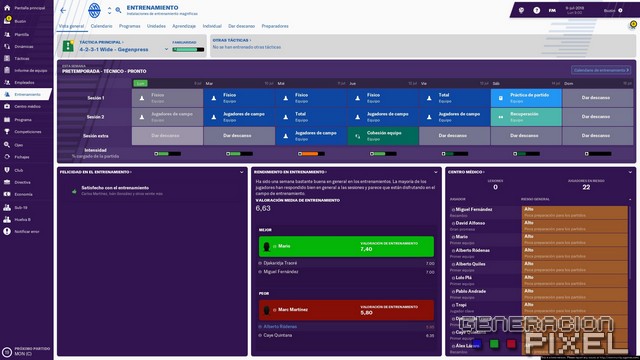Open Economía finances icon in sidebar

click(x=7, y=194)
